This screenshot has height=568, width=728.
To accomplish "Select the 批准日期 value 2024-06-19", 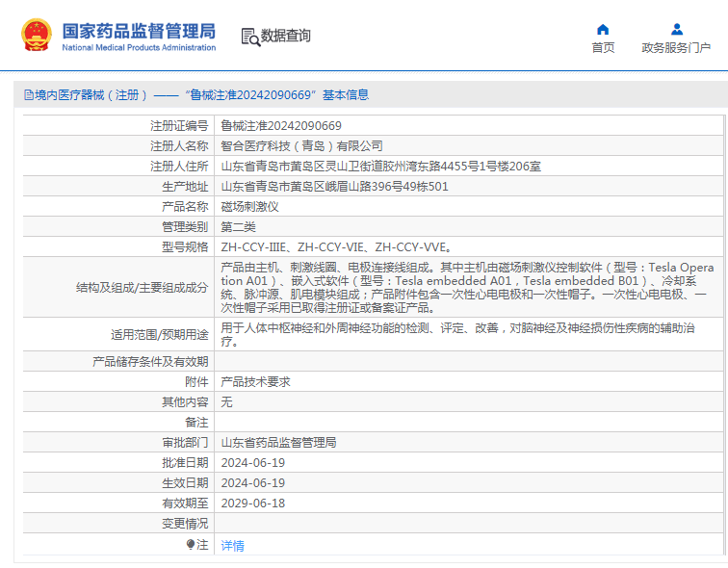I will (x=253, y=463).
